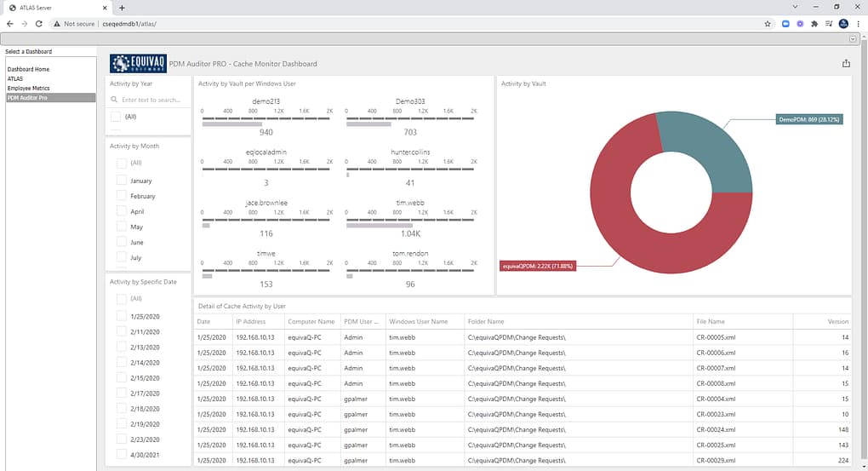Click the browser back arrow
Image resolution: width=868 pixels, height=471 pixels.
(10, 24)
